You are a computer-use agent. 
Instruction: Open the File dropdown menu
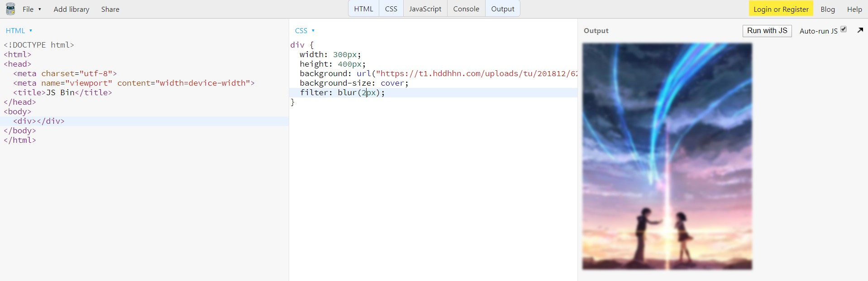pyautogui.click(x=32, y=9)
